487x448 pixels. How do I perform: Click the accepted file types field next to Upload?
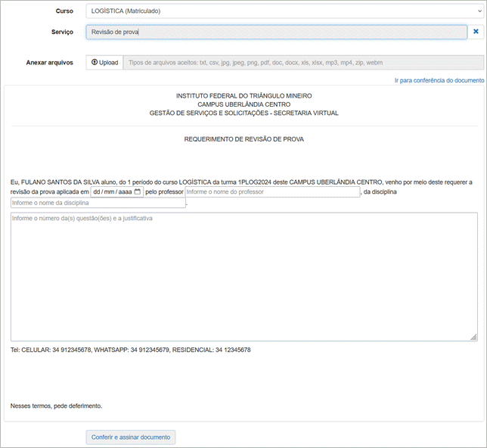[x=303, y=63]
